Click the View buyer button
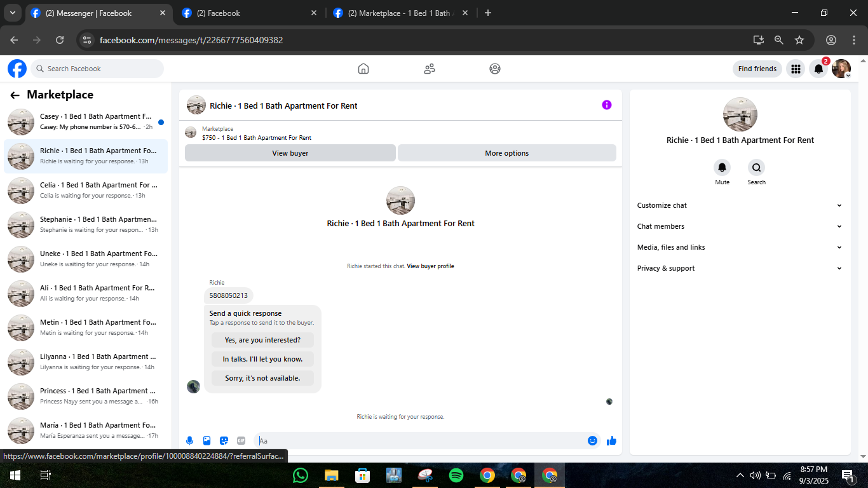 pyautogui.click(x=290, y=153)
